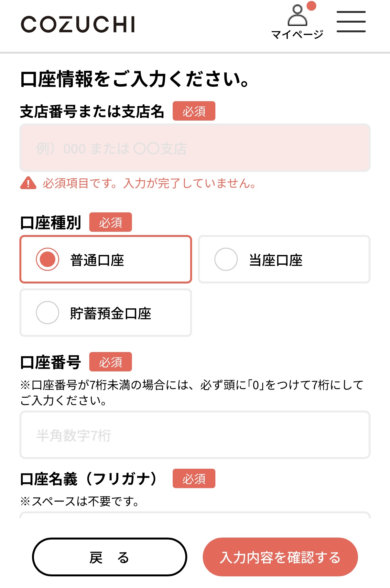Screen dimensions: 390x588
Task: Click the COZUCHI logo
Action: tap(78, 25)
